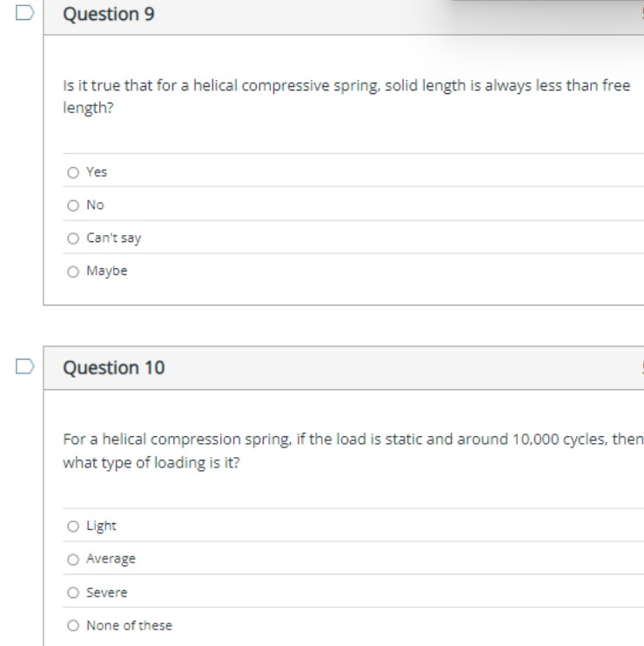Pick the 'Severe' loading radio button
Viewport: 644px width, 646px height.
tap(72, 592)
